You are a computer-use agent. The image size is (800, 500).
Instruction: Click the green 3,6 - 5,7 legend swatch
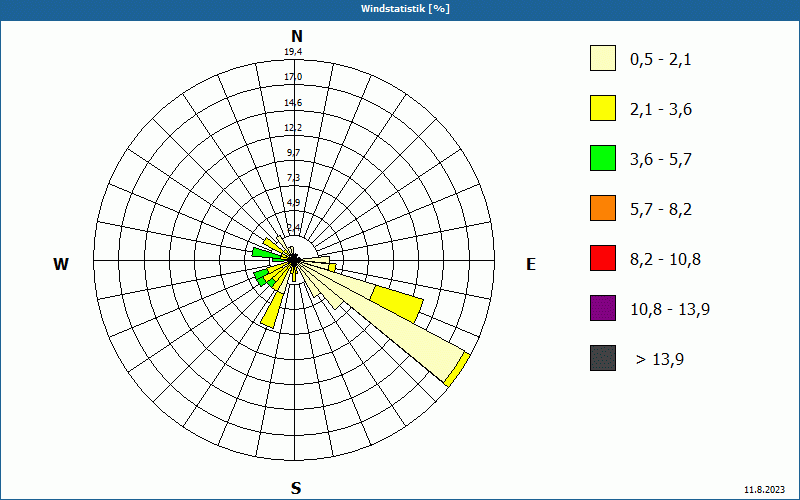click(603, 158)
